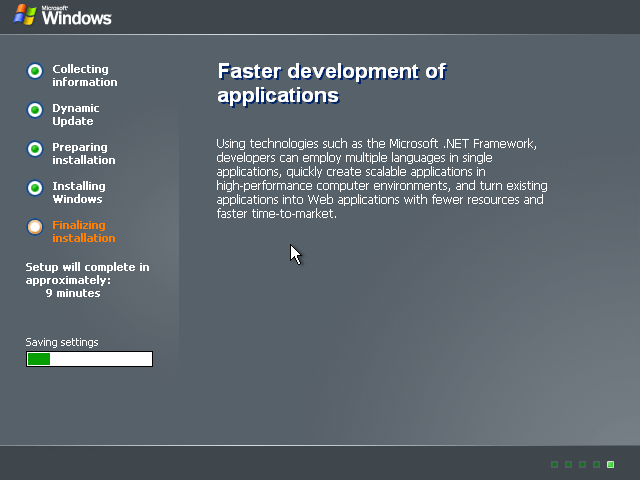Click the Saving settings status label
Image resolution: width=640 pixels, height=480 pixels.
62,342
